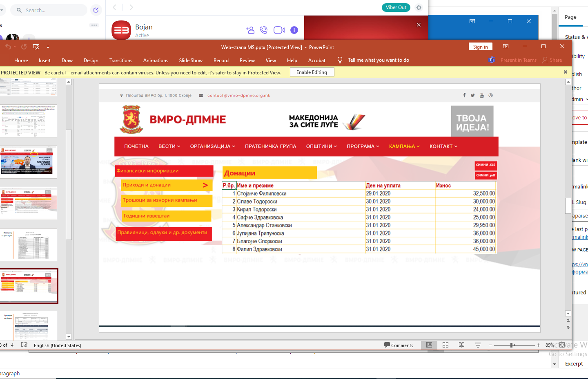Screen dimensions: 588x379
Task: Click the Viber Search field
Action: tap(49, 10)
